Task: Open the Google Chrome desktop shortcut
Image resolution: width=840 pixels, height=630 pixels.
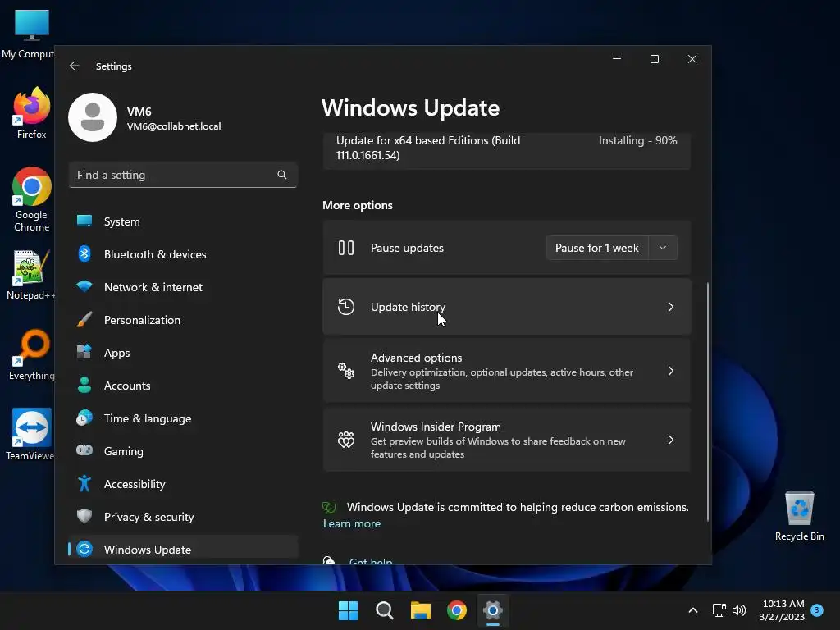Action: [x=32, y=199]
